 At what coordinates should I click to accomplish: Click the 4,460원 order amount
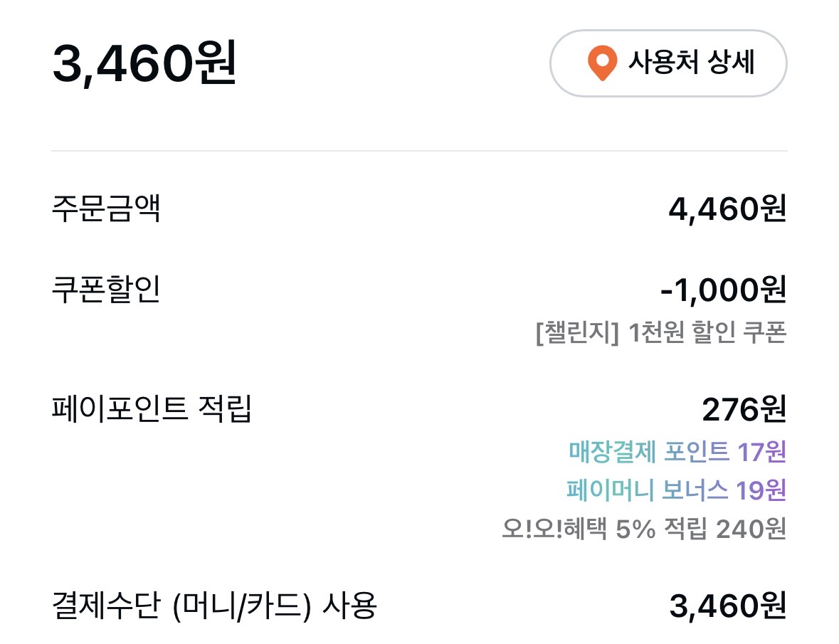pyautogui.click(x=727, y=209)
